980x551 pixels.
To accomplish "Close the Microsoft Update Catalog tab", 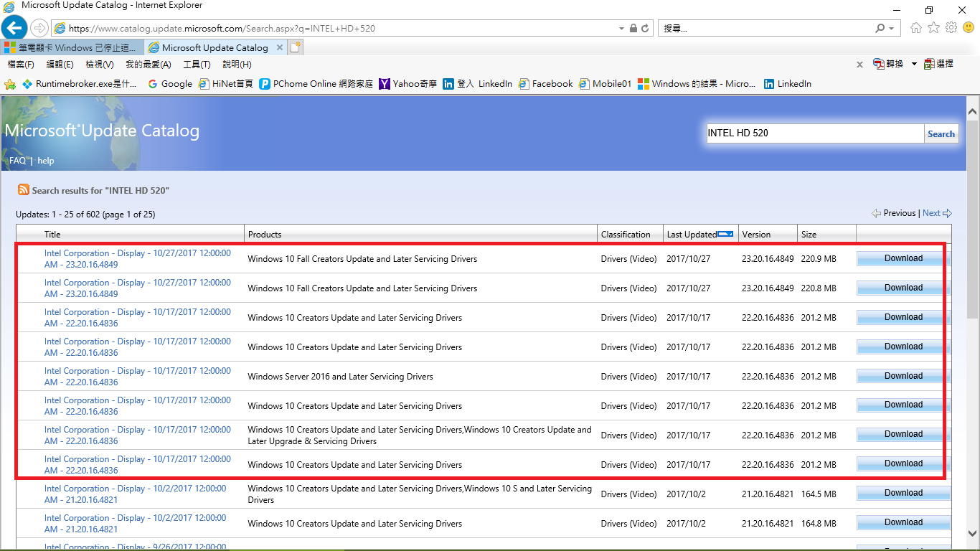I will (x=279, y=47).
